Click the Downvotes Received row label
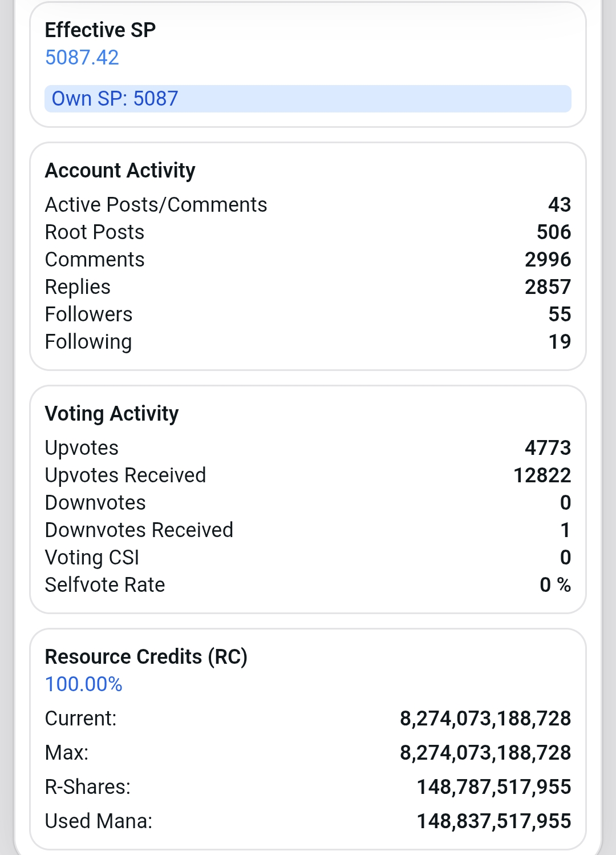Screen dimensions: 616x855 pyautogui.click(x=139, y=530)
